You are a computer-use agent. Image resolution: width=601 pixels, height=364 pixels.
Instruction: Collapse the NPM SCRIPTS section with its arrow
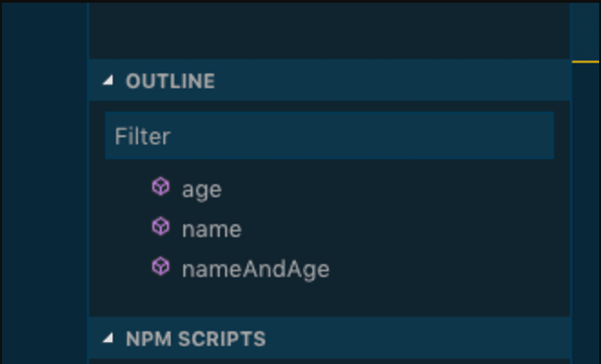tap(108, 338)
